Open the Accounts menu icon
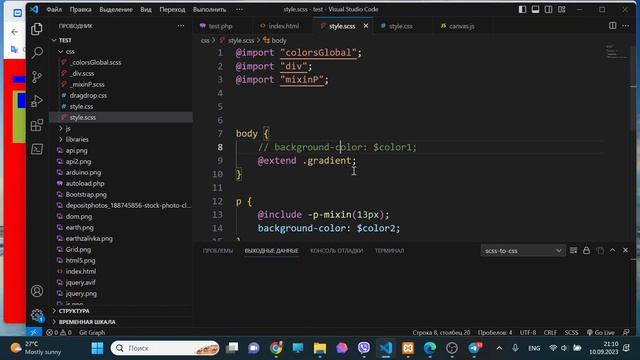 pos(37,291)
